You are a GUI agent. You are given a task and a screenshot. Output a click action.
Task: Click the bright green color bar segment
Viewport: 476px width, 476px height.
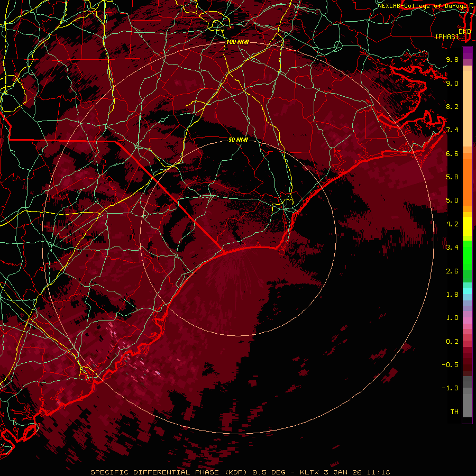pos(467,255)
